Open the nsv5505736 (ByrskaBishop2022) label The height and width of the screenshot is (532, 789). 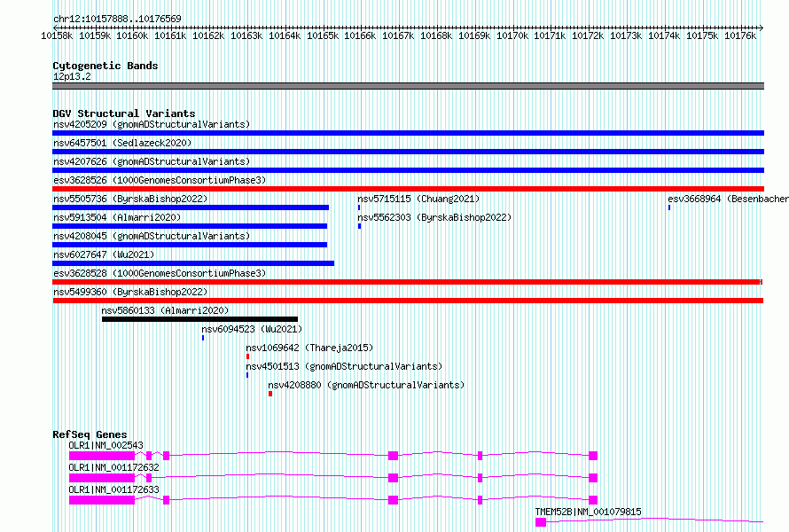tap(130, 199)
